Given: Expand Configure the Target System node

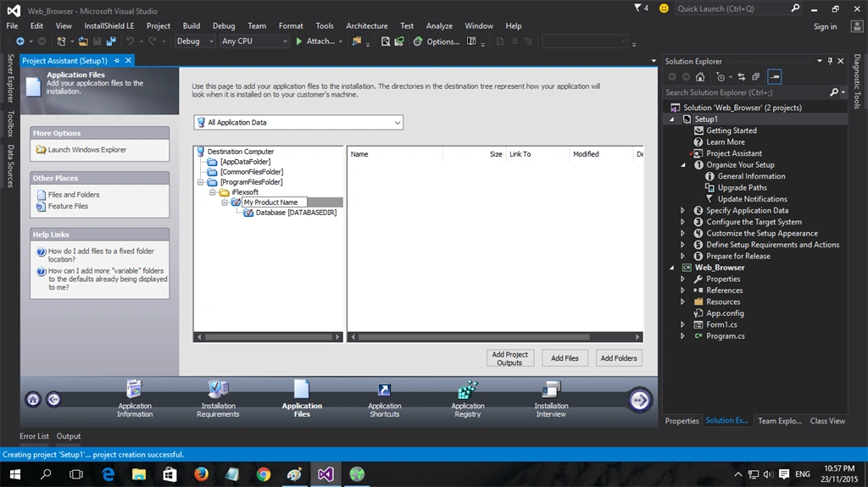Looking at the screenshot, I should click(x=682, y=222).
